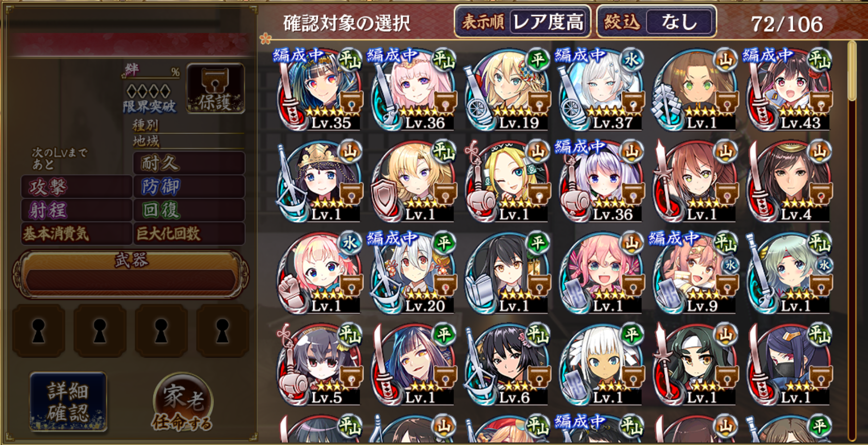Select the Lv.9 character in third row

(694, 272)
